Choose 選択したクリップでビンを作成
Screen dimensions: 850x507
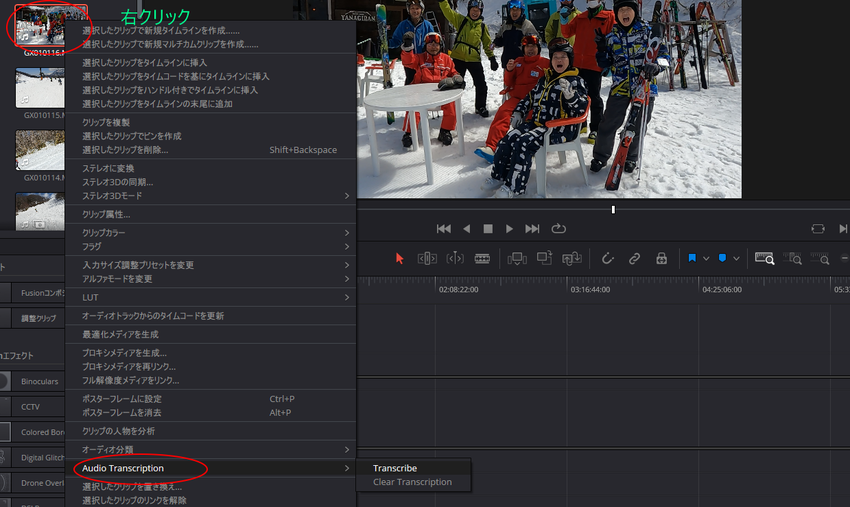(x=211, y=136)
